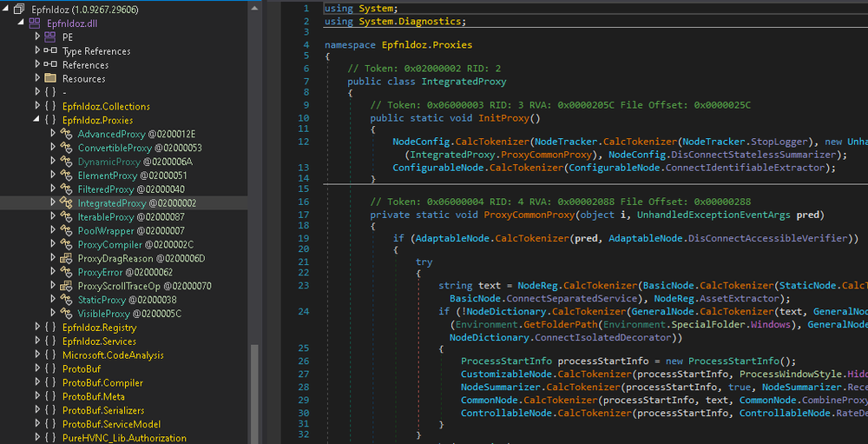Expand the AdvancedProxy class arrow
Screen dimensions: 868x444
coord(53,134)
